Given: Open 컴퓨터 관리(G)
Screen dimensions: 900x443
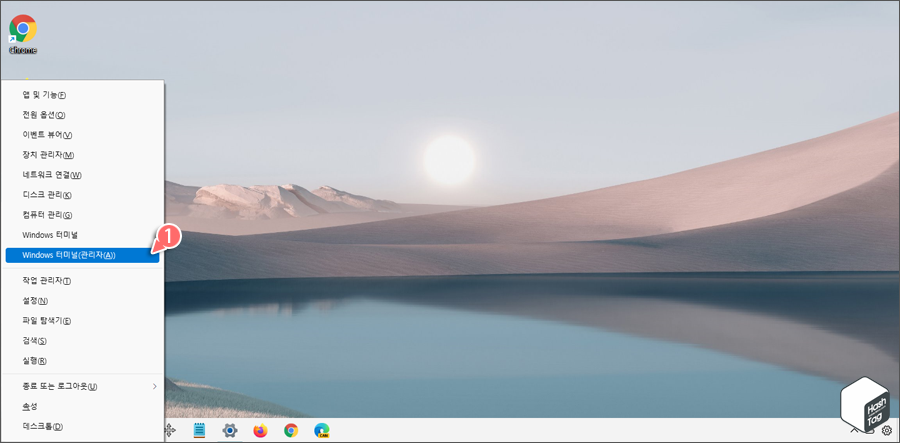Looking at the screenshot, I should (82, 215).
